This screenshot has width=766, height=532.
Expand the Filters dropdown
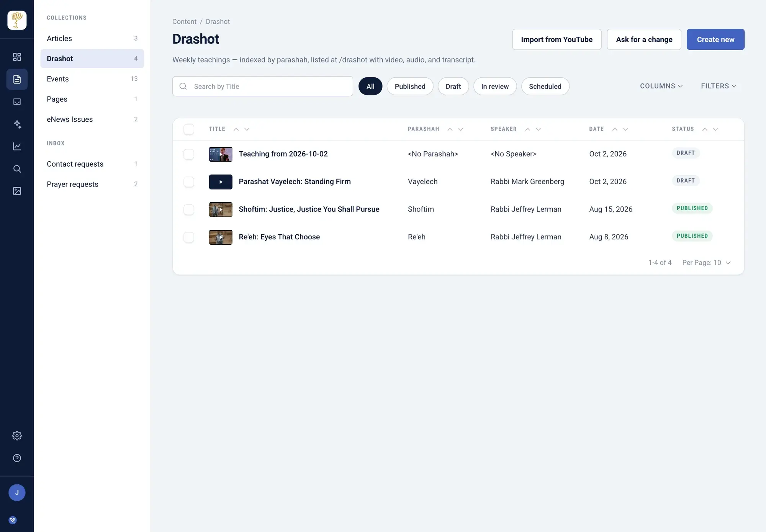coord(719,86)
